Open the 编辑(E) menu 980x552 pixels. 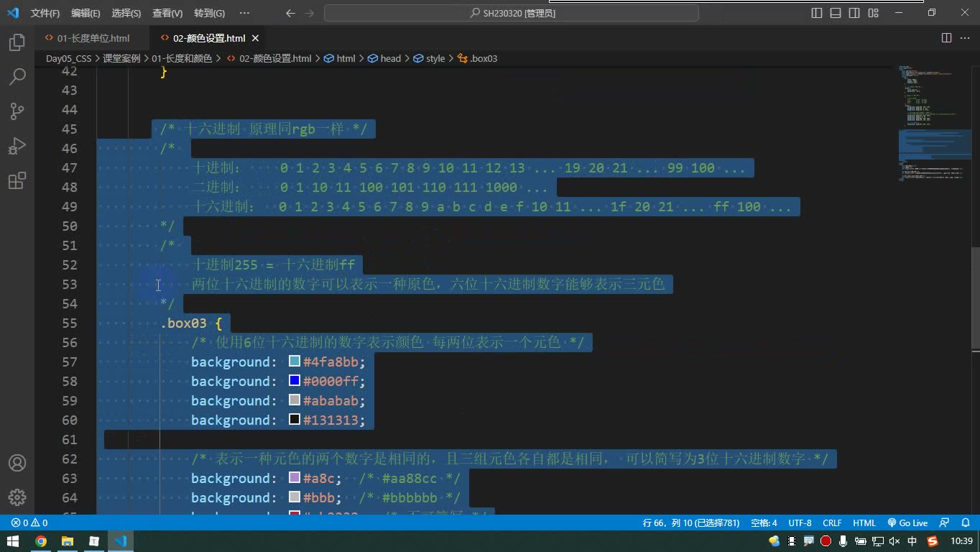point(85,13)
